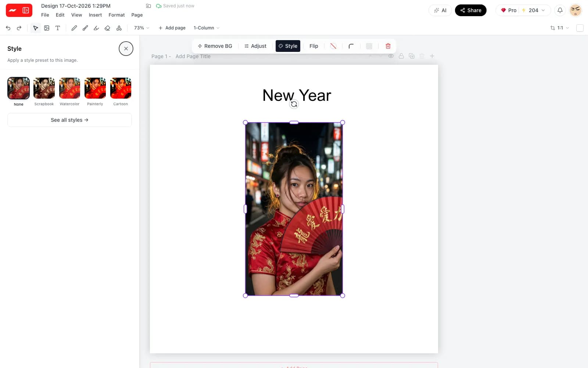
Task: Click the no-border slash option
Action: point(333,46)
